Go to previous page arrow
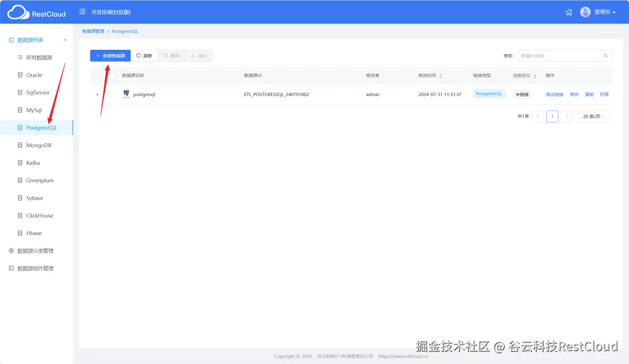This screenshot has height=364, width=629. [x=538, y=116]
